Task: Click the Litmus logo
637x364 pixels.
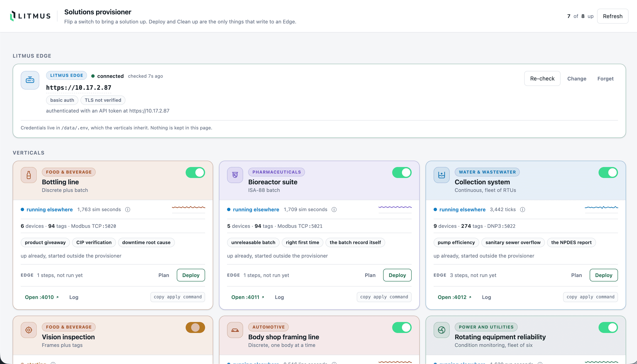Action: point(30,16)
